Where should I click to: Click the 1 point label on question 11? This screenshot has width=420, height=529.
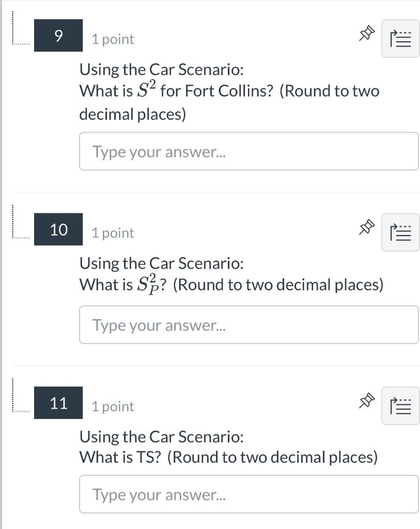[x=112, y=406]
